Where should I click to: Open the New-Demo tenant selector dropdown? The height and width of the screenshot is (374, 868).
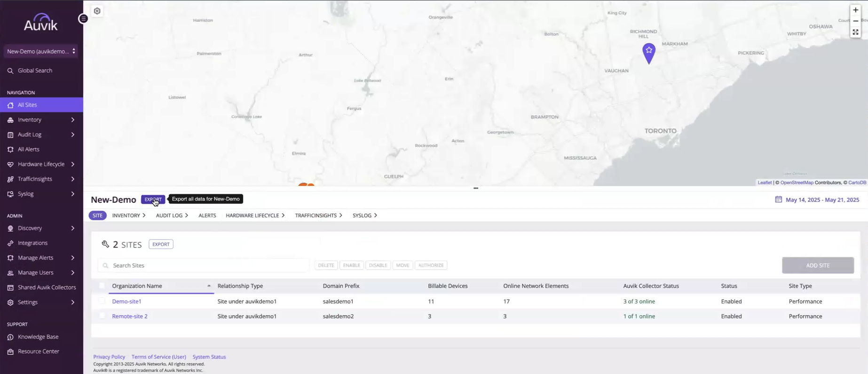click(41, 51)
